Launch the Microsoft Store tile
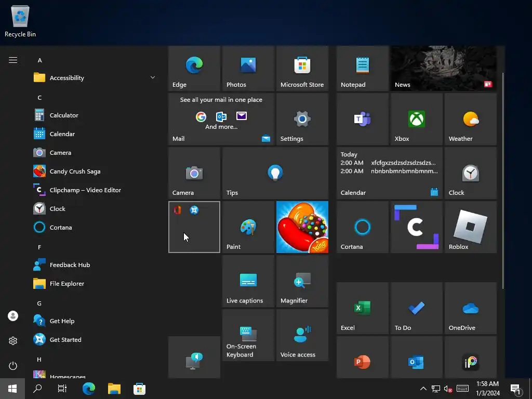 (x=302, y=69)
